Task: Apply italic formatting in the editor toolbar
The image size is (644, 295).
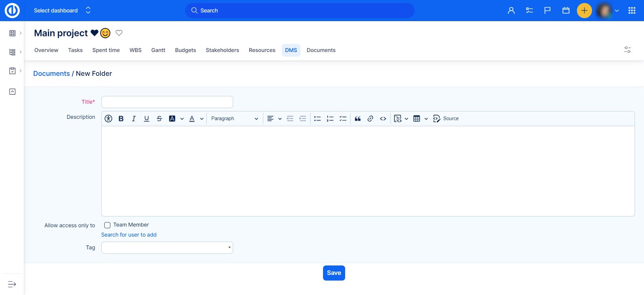Action: pyautogui.click(x=134, y=118)
